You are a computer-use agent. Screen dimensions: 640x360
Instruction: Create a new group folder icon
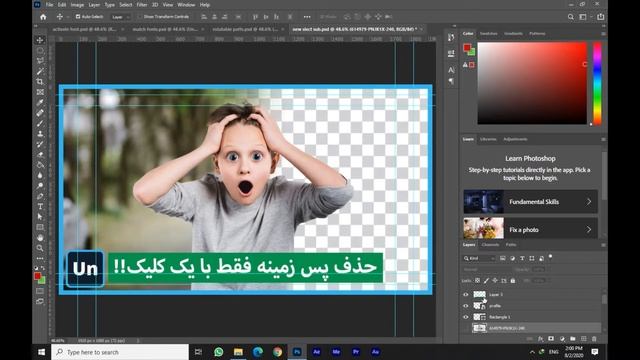point(573,339)
